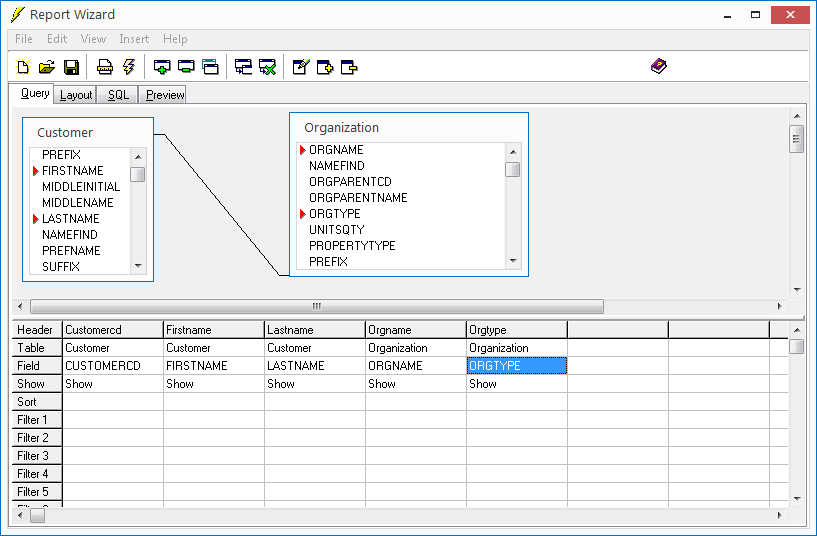The image size is (817, 536).
Task: Select SUFFIX in the Customer table list
Action: [x=60, y=267]
